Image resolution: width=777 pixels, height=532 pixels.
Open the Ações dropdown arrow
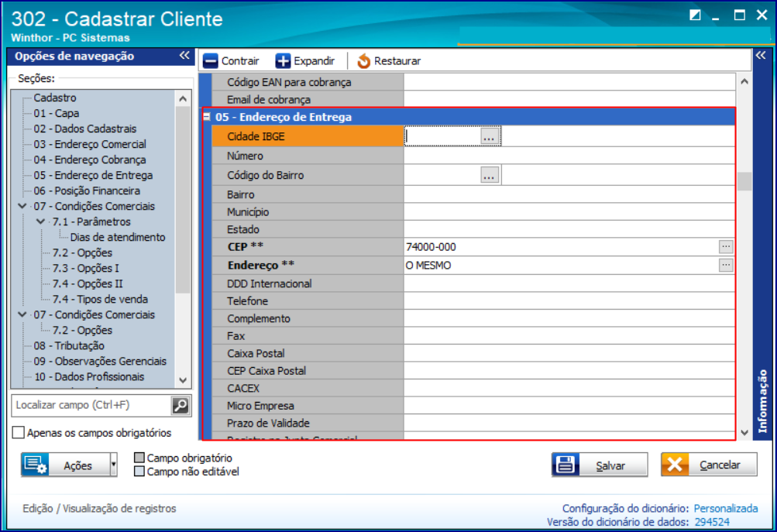tap(113, 465)
